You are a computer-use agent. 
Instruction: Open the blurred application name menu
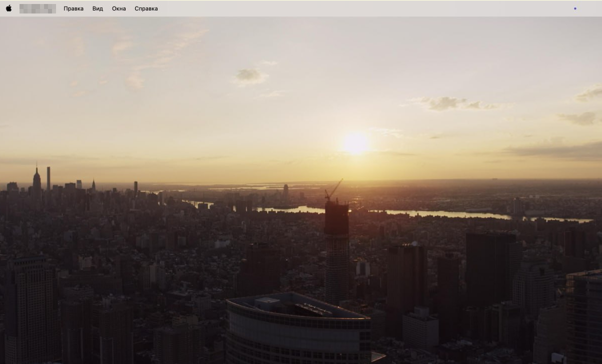[38, 8]
